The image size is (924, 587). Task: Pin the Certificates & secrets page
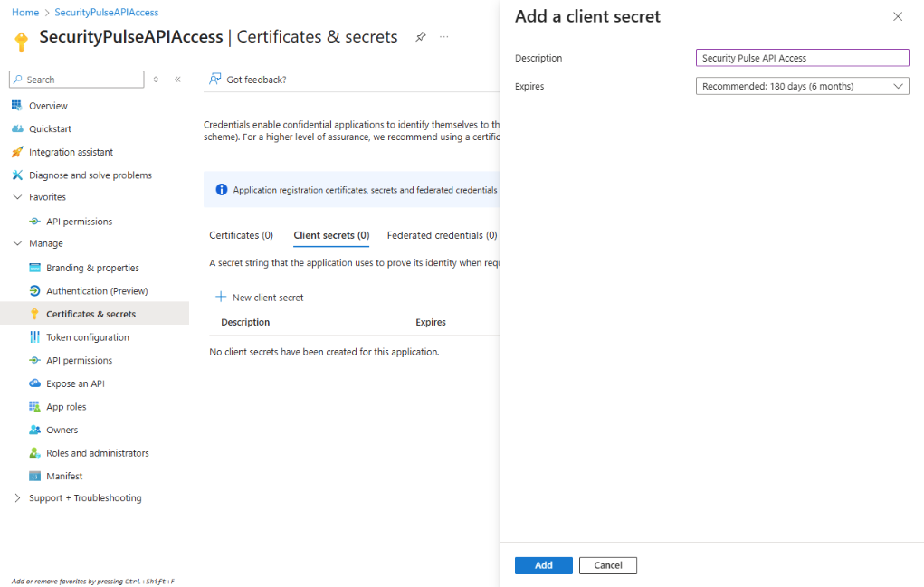tap(420, 37)
